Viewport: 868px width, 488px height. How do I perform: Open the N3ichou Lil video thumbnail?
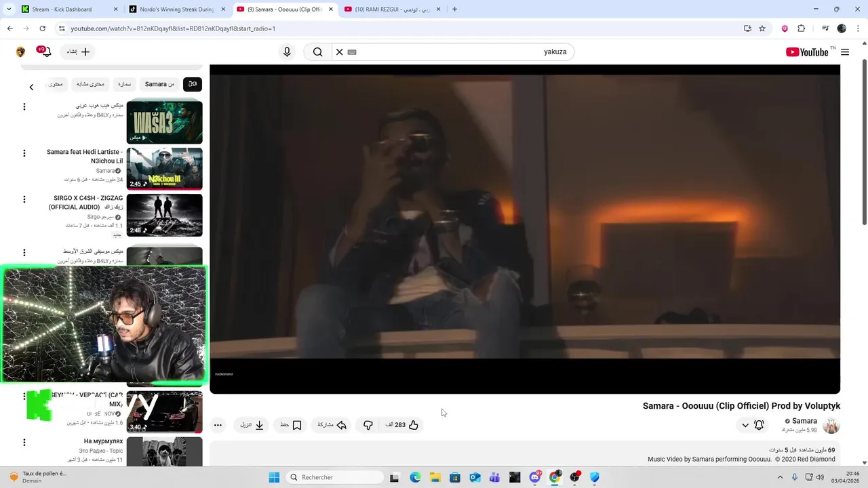(x=164, y=169)
